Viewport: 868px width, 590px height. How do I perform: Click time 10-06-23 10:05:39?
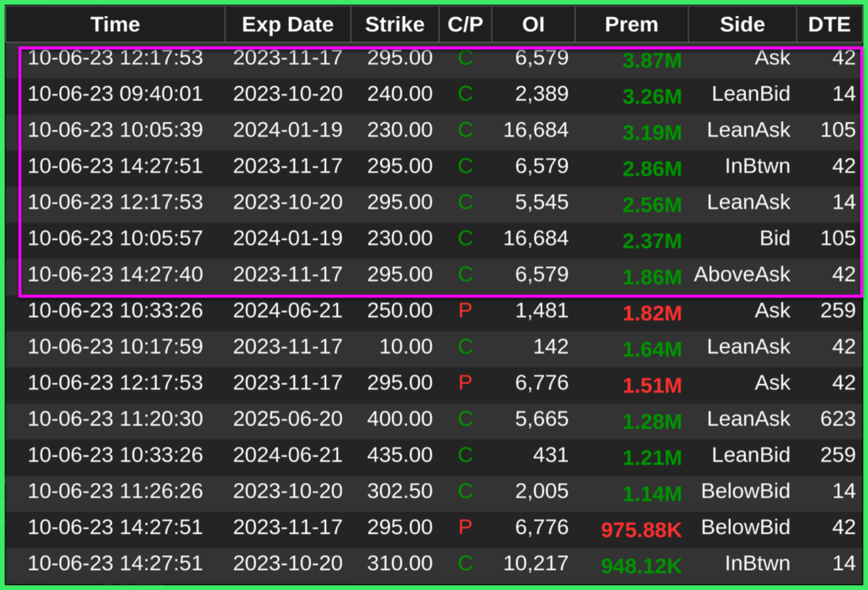[x=115, y=130]
